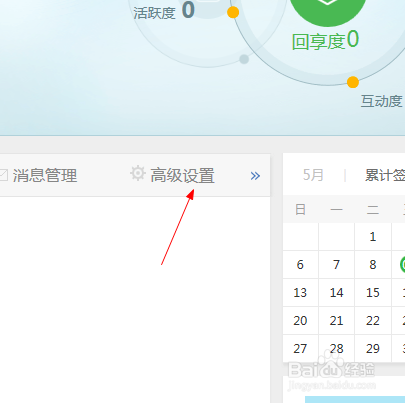Image resolution: width=405 pixels, height=403 pixels.
Task: Select calendar date 13
Action: pyautogui.click(x=300, y=293)
